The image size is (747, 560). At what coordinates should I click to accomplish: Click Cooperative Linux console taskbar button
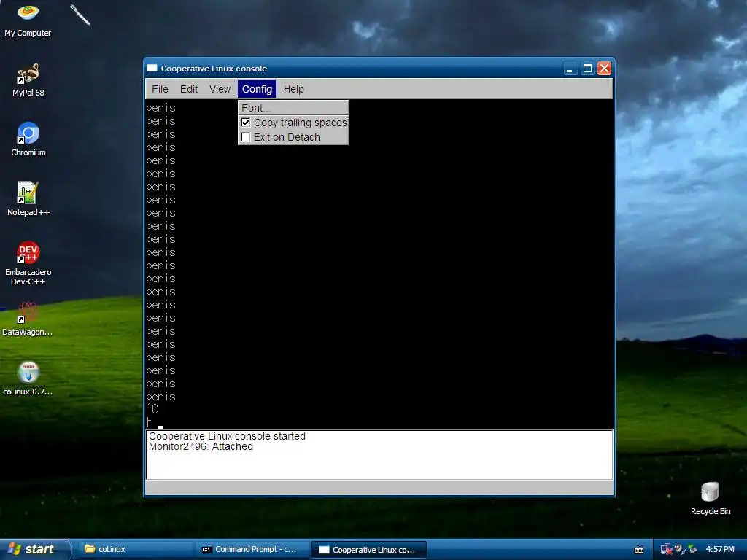pyautogui.click(x=368, y=550)
